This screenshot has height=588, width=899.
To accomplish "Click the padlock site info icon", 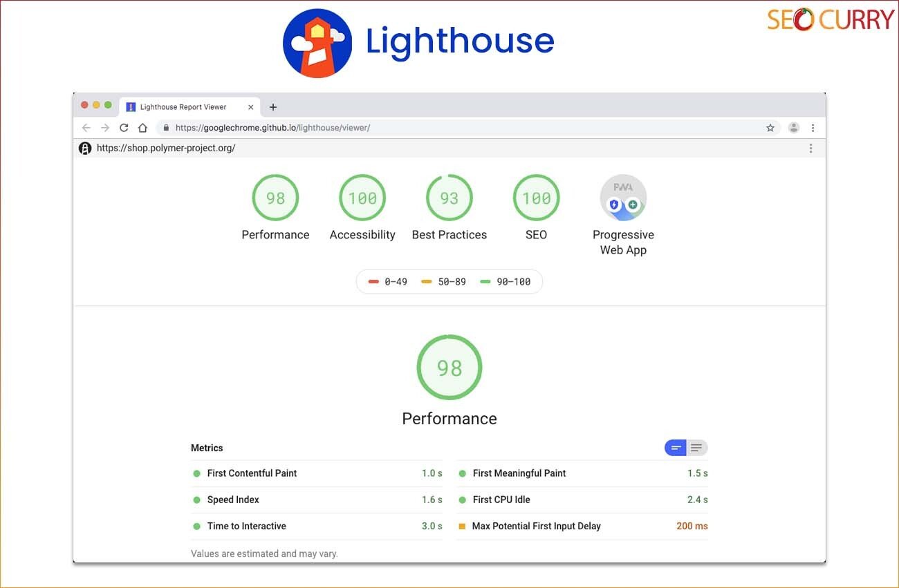I will (x=166, y=128).
